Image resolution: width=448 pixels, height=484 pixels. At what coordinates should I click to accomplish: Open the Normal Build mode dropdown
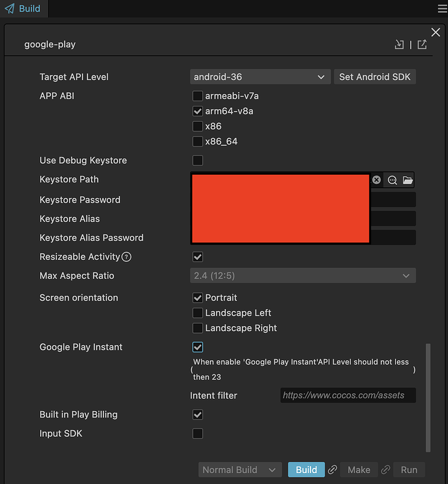pos(240,470)
